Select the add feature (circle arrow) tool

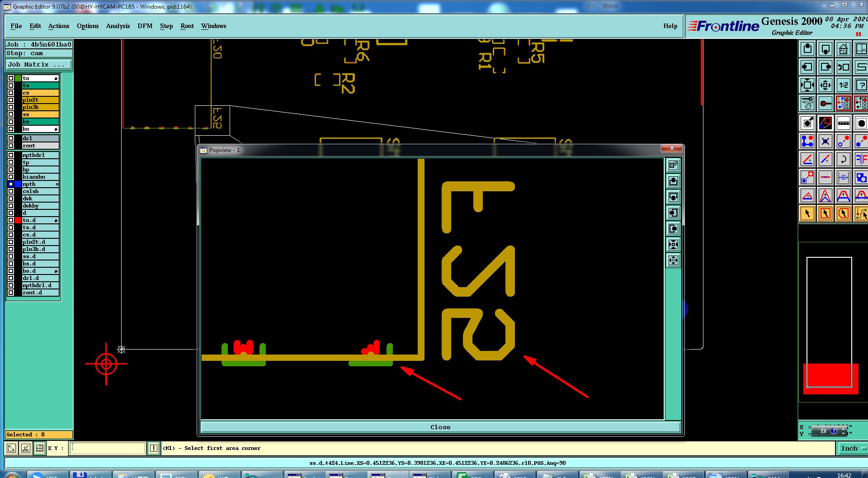tap(807, 123)
